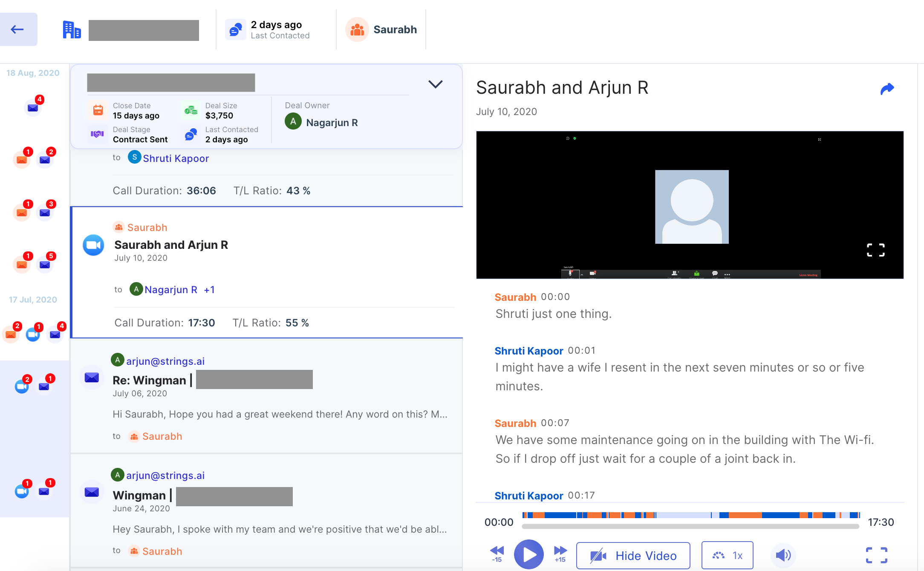924x571 pixels.
Task: Mute audio with the speaker icon
Action: coord(783,555)
